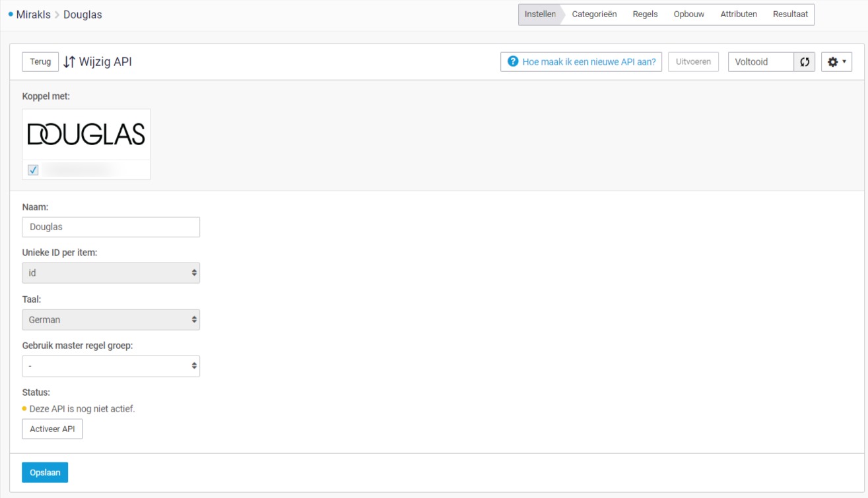Click the Mirakls breadcrumb link
Image resolution: width=868 pixels, height=498 pixels.
33,15
